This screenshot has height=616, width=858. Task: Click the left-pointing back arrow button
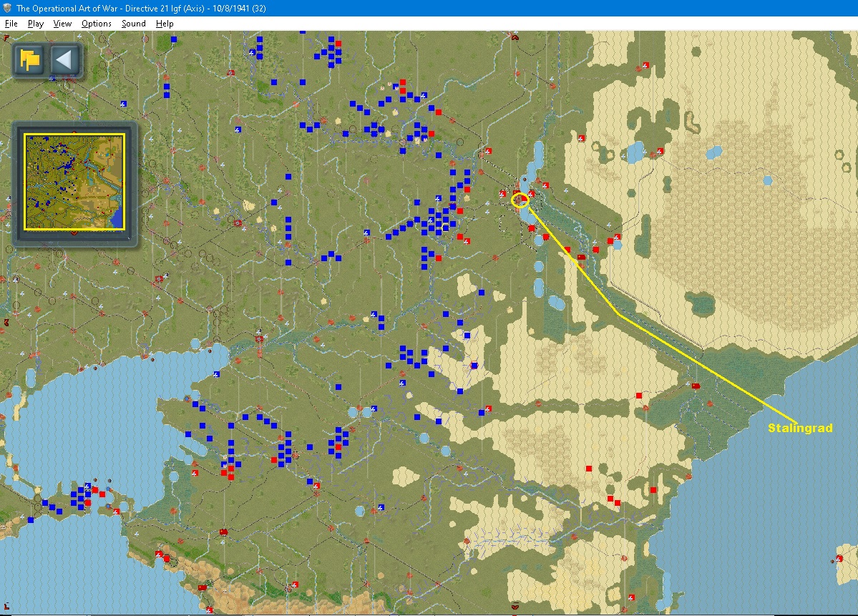64,59
